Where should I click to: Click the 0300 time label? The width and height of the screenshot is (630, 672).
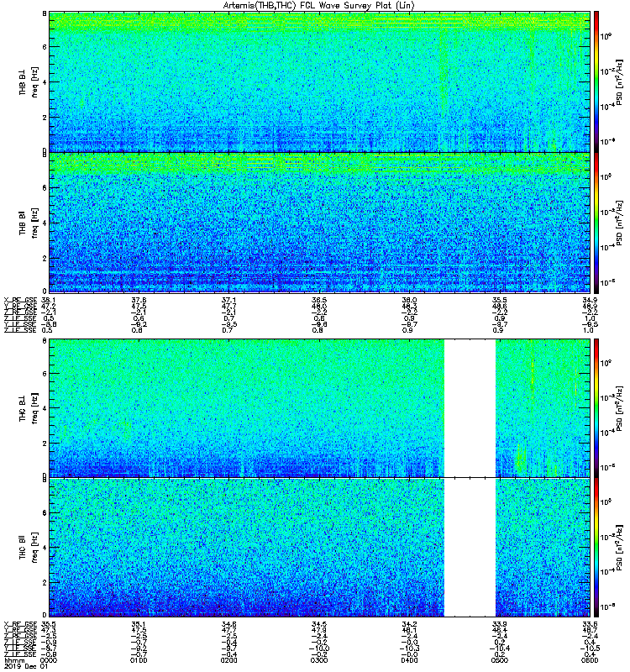pyautogui.click(x=319, y=660)
